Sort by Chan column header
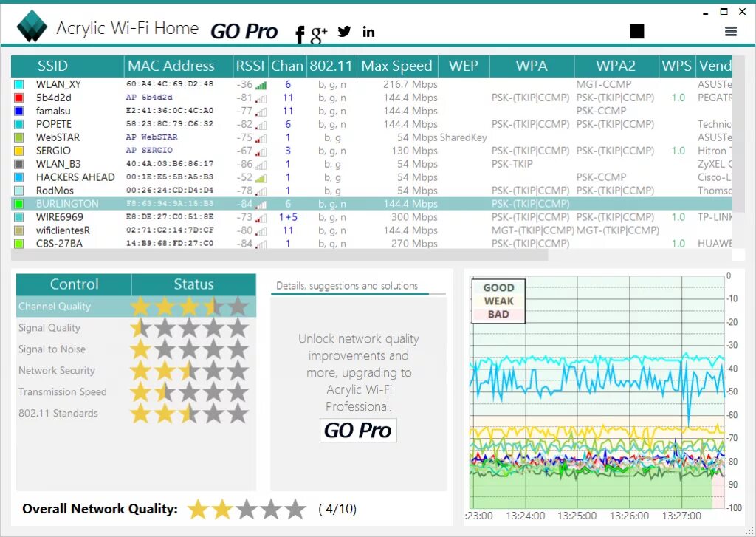The width and height of the screenshot is (756, 537). coord(287,66)
